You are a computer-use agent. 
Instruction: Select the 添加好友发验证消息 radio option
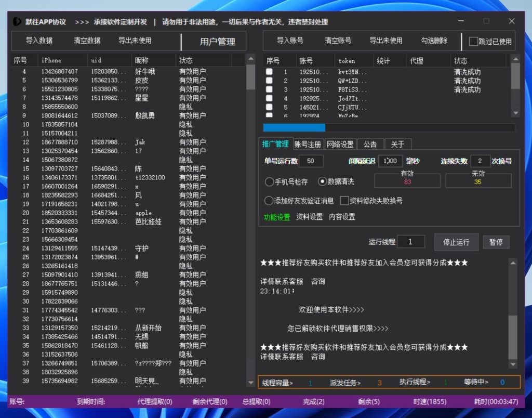(269, 201)
